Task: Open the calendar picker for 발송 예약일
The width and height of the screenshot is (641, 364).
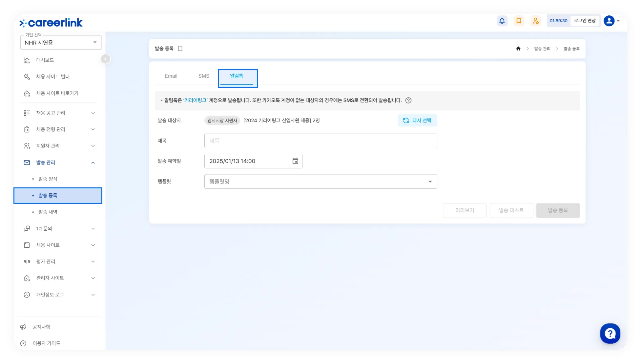Action: [295, 161]
